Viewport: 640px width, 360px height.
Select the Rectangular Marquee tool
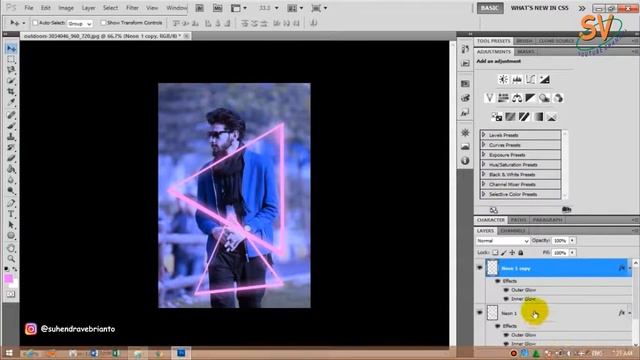click(x=11, y=60)
